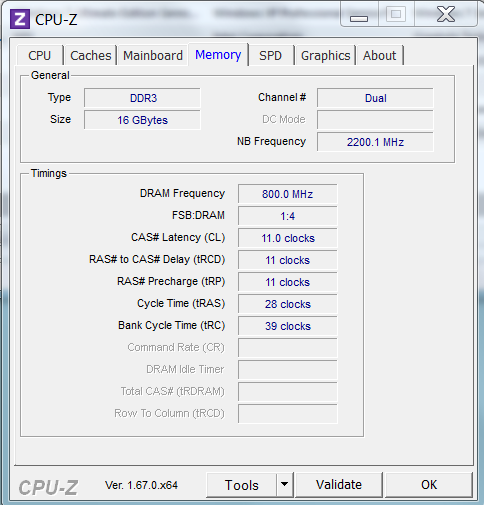This screenshot has width=484, height=505.
Task: Click the FSB:DRAM value 1:4
Action: [x=288, y=216]
